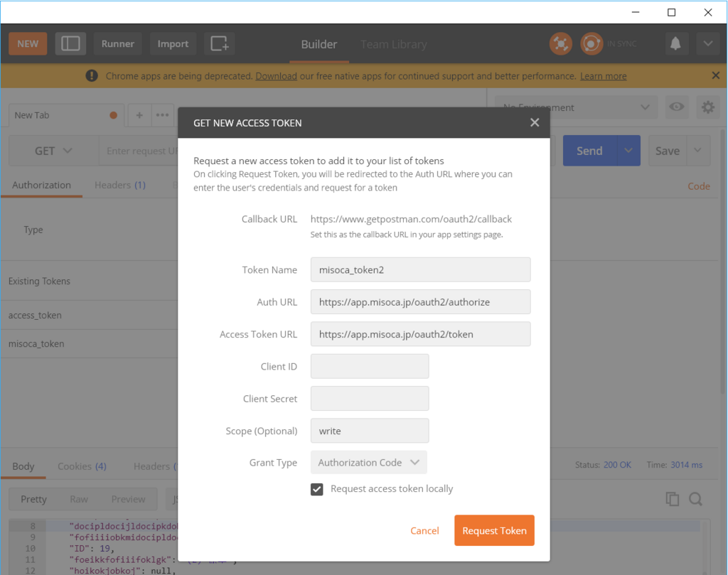Screen dimensions: 728x575
Task: Click the 200 OK status value
Action: [617, 465]
